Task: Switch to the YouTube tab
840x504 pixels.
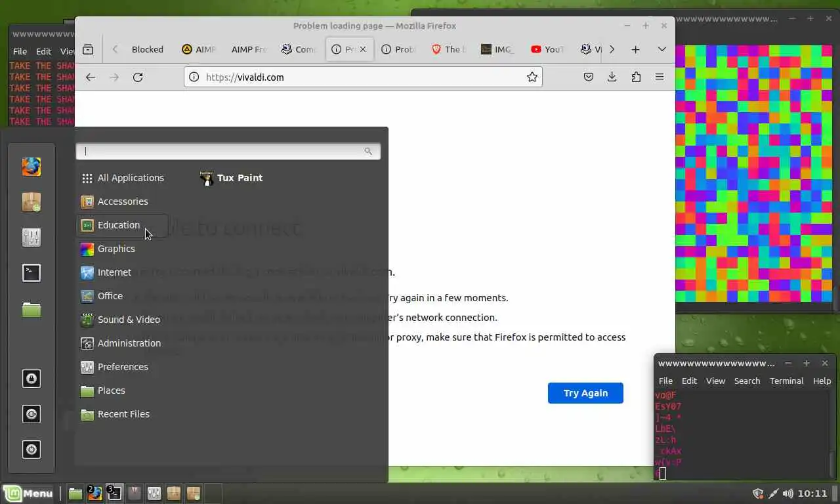Action: tap(548, 49)
